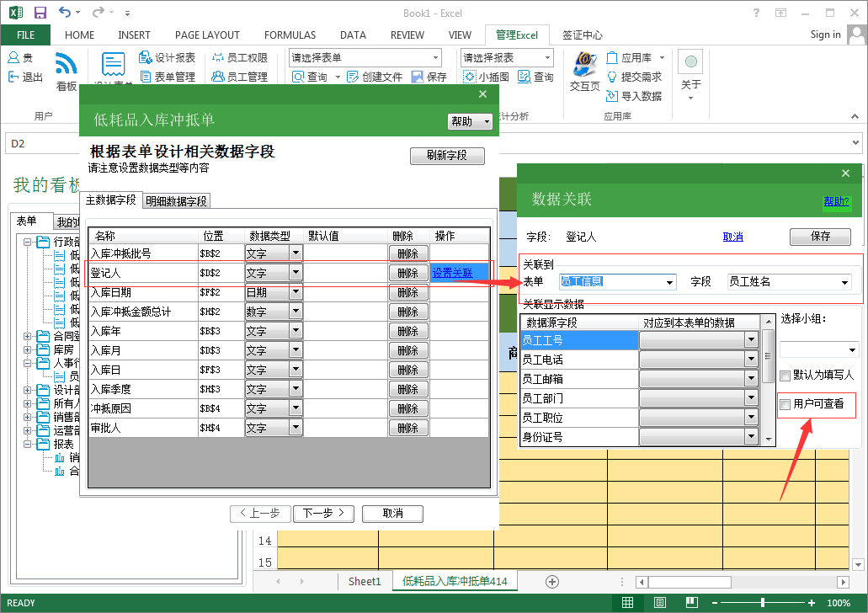Open the 签证中心 ribbon tab

pos(583,35)
